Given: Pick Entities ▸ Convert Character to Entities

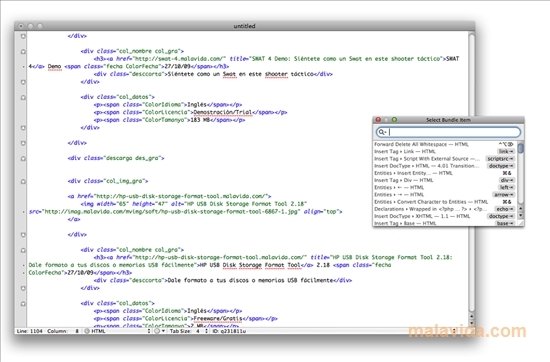Looking at the screenshot, I should [x=444, y=202].
